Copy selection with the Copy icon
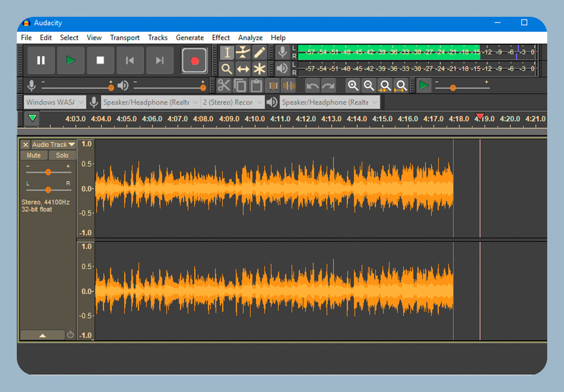This screenshot has width=564, height=392. (x=240, y=85)
